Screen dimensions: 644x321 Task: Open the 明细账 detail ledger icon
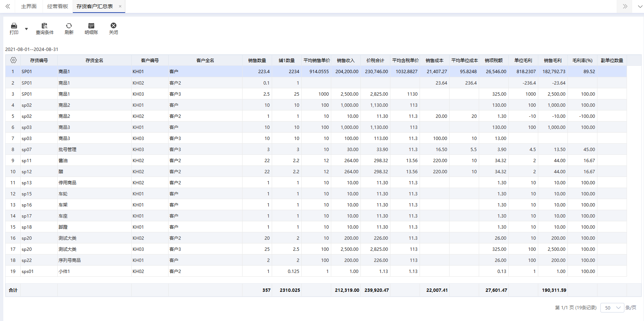pos(91,26)
